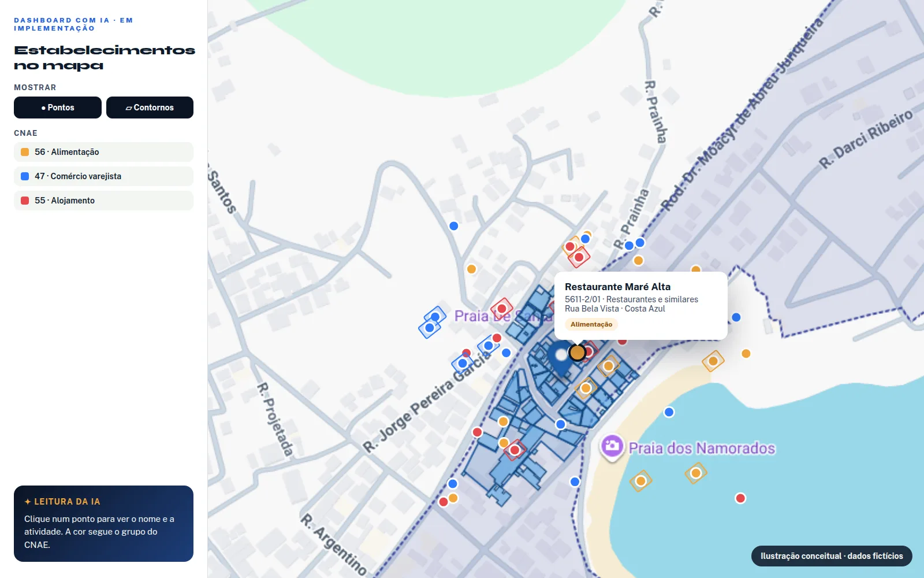Screen dimensions: 924x578
Task: Click the Alimentação tag in the popup
Action: pyautogui.click(x=591, y=324)
